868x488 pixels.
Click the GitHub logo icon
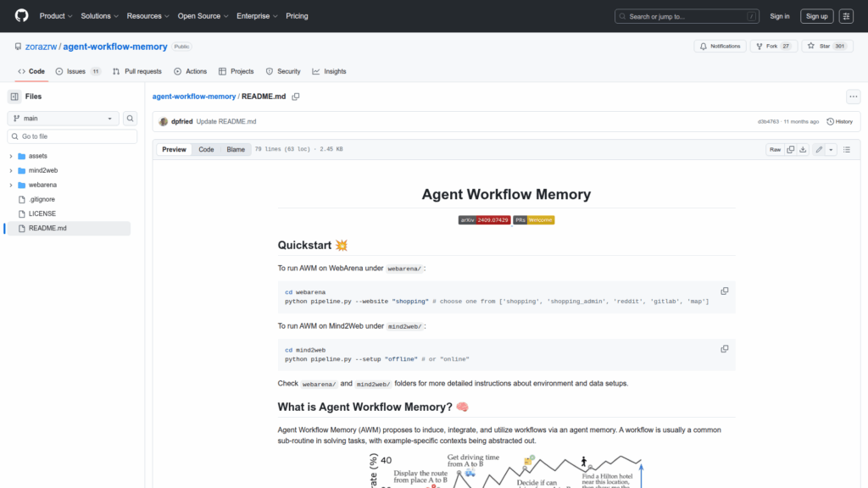click(x=21, y=16)
